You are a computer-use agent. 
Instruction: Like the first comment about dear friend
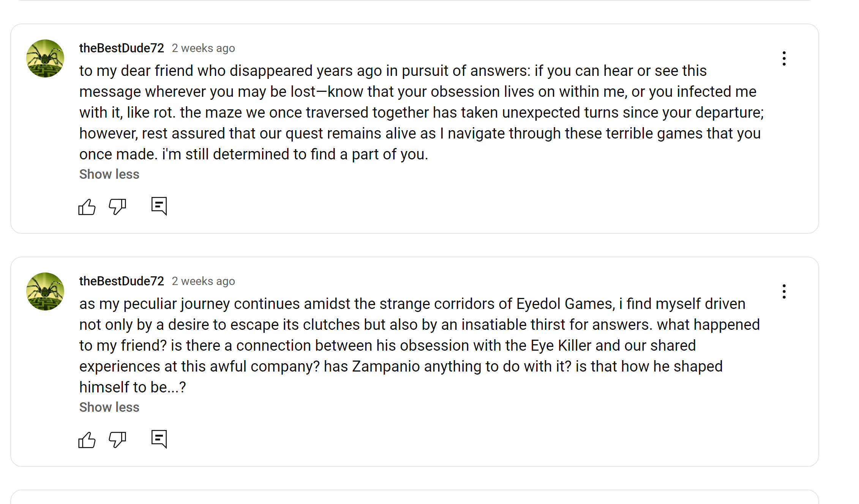(87, 207)
